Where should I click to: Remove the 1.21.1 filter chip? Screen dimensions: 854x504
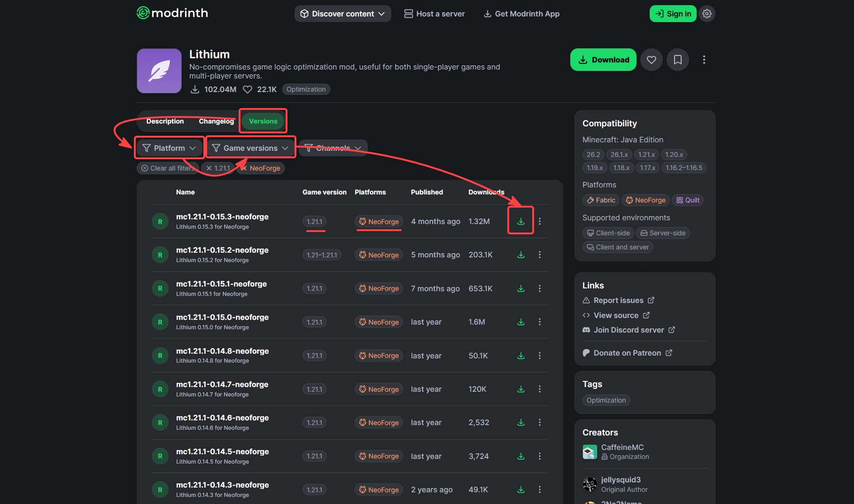(217, 168)
